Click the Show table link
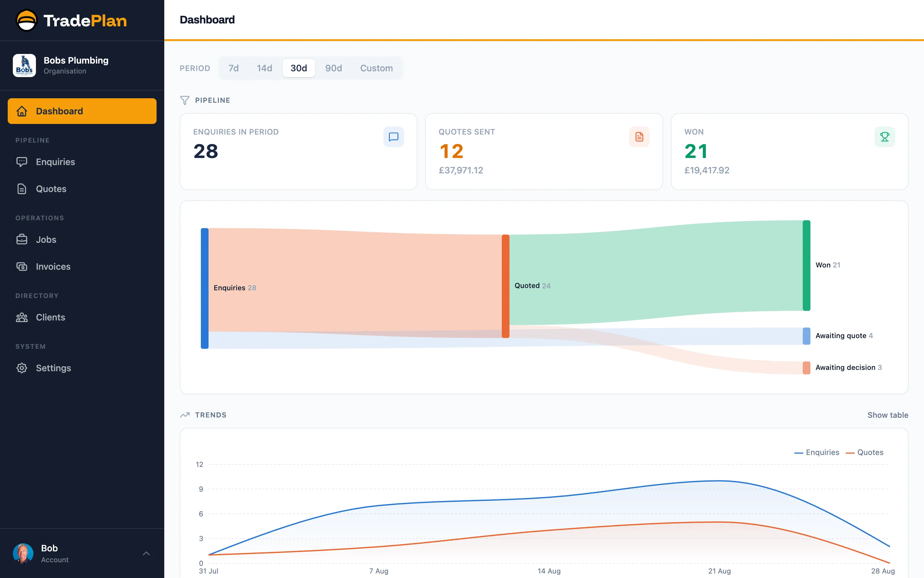 tap(888, 415)
